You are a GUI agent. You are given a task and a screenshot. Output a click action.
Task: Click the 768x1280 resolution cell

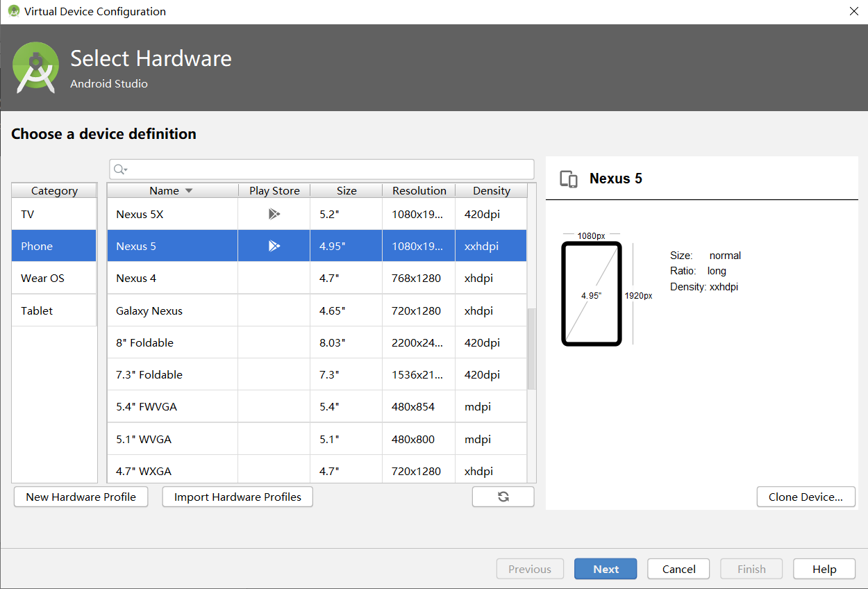419,278
